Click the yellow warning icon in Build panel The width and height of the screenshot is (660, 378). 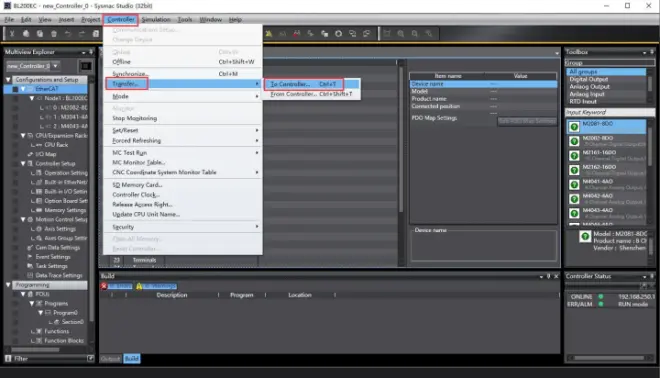pos(139,286)
